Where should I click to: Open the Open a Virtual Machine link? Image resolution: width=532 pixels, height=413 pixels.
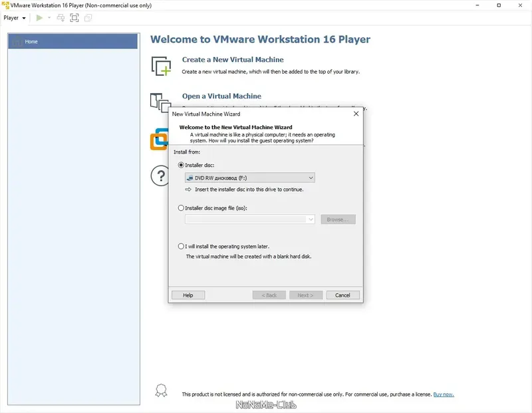[221, 96]
